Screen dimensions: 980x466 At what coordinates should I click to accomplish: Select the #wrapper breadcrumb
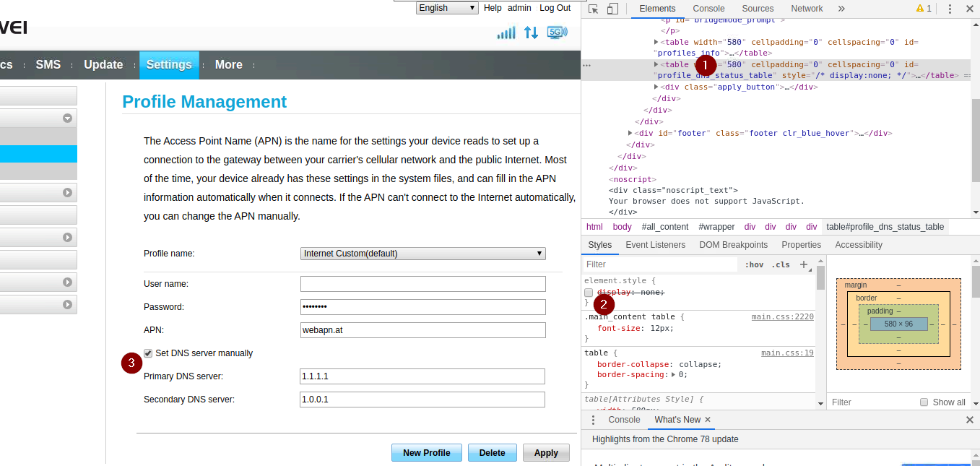coord(716,227)
